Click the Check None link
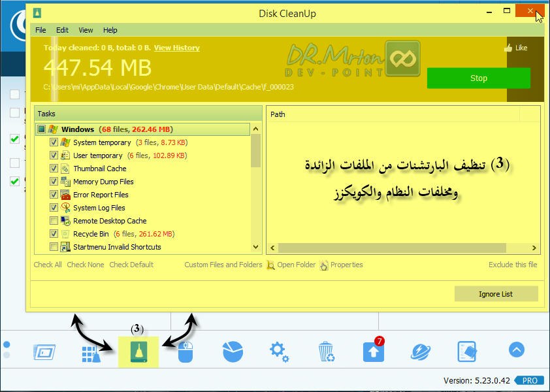 pyautogui.click(x=86, y=265)
